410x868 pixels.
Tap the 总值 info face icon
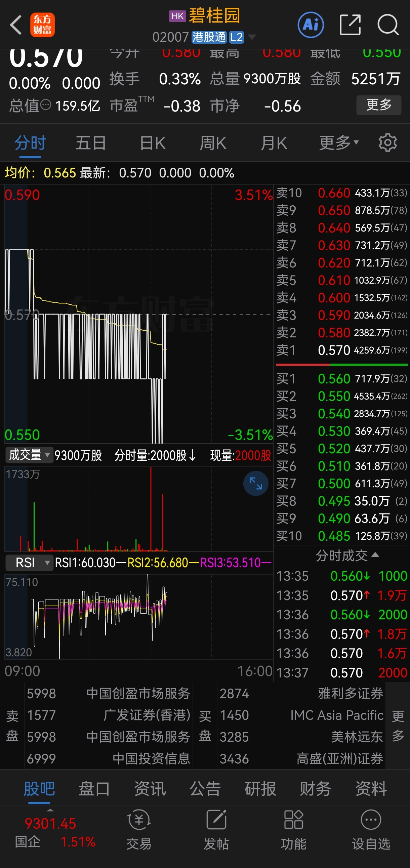coord(46,105)
